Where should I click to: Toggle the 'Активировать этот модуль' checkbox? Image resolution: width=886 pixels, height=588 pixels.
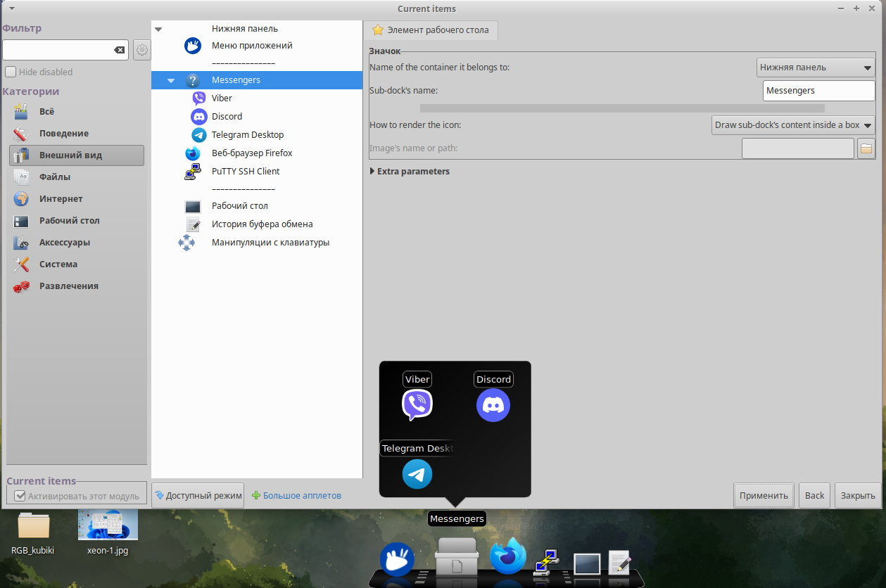click(20, 496)
